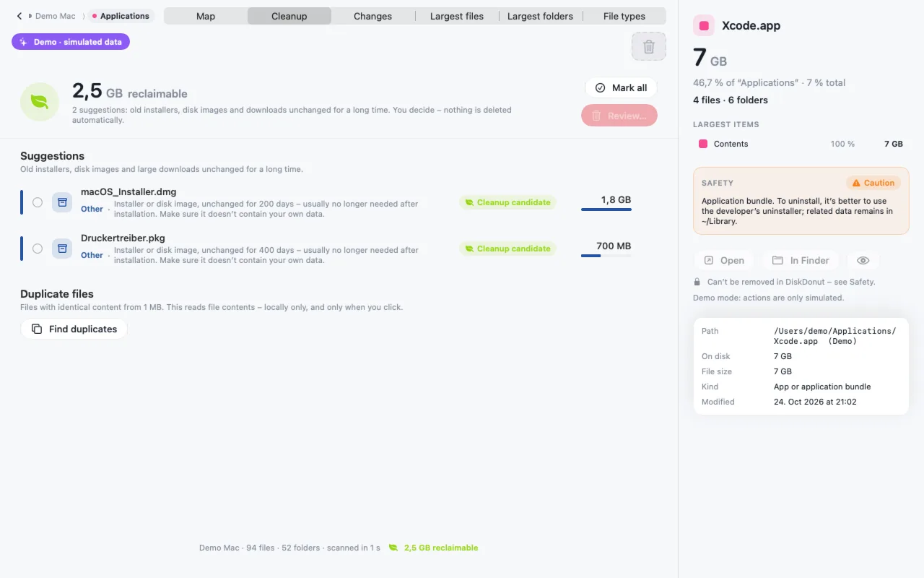Open the trash bin icon box
The height and width of the screenshot is (578, 924).
(x=649, y=46)
